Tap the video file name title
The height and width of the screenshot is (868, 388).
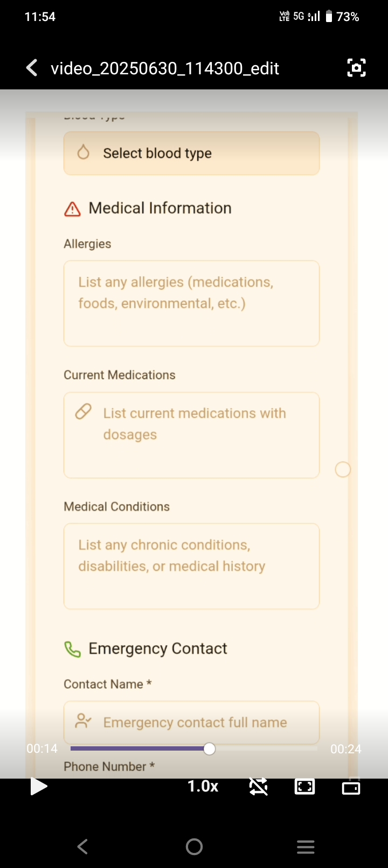tap(165, 68)
